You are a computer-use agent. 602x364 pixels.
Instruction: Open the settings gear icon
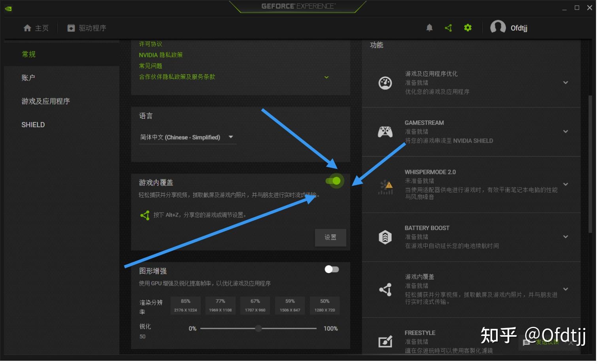468,28
